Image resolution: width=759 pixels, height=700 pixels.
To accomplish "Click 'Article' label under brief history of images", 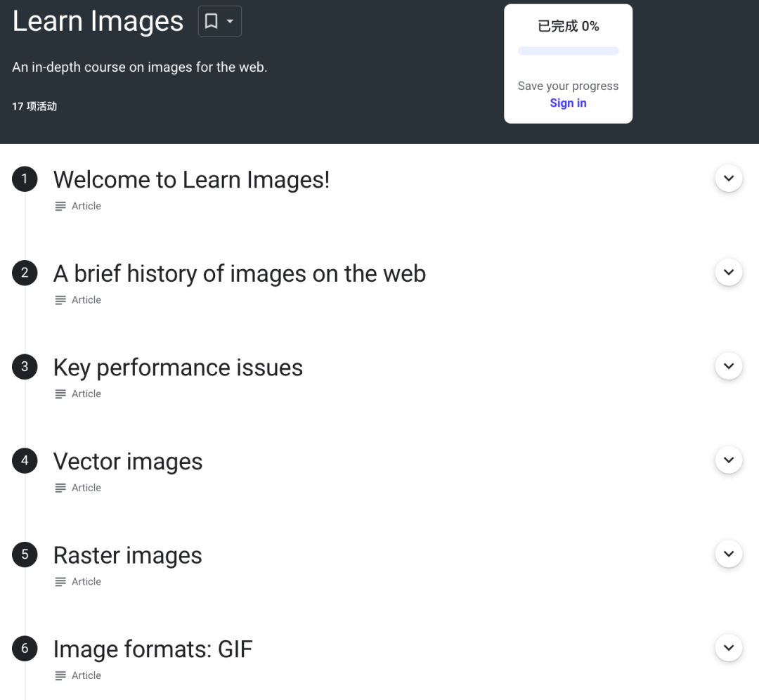I will click(86, 299).
